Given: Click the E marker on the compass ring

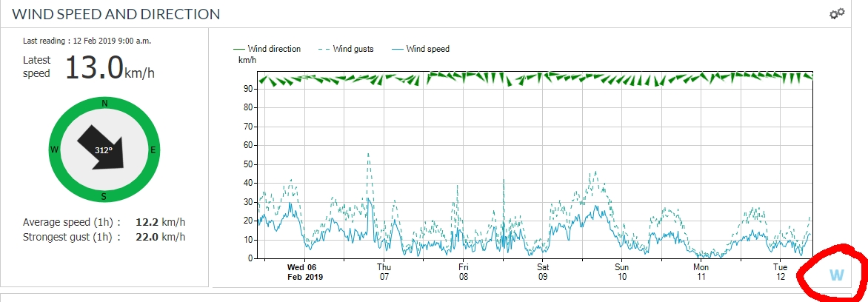Looking at the screenshot, I should [153, 150].
